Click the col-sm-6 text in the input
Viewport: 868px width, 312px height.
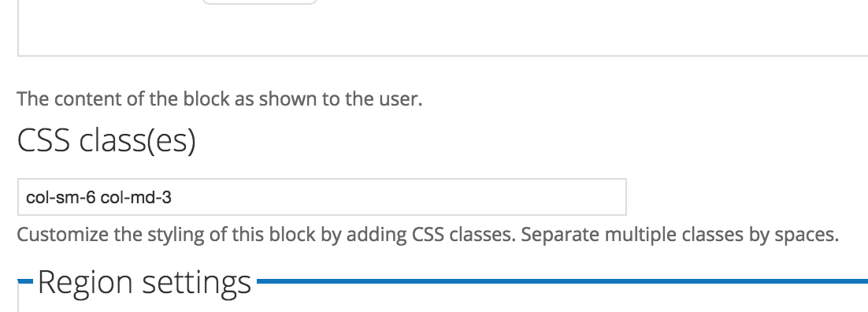tap(61, 197)
